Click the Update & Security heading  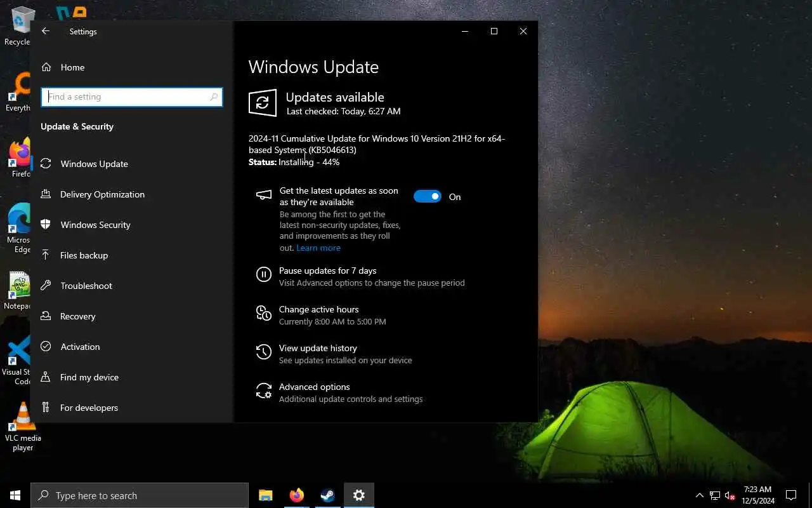coord(77,126)
